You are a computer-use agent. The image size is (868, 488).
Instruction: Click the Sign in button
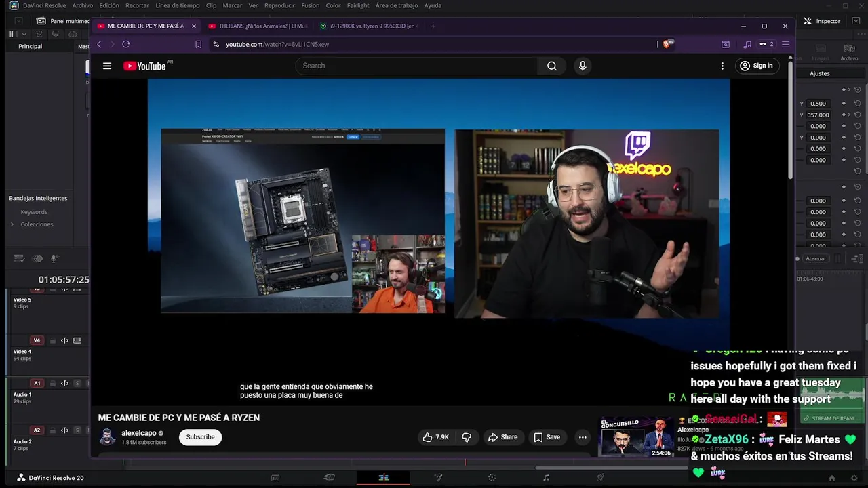pos(757,66)
